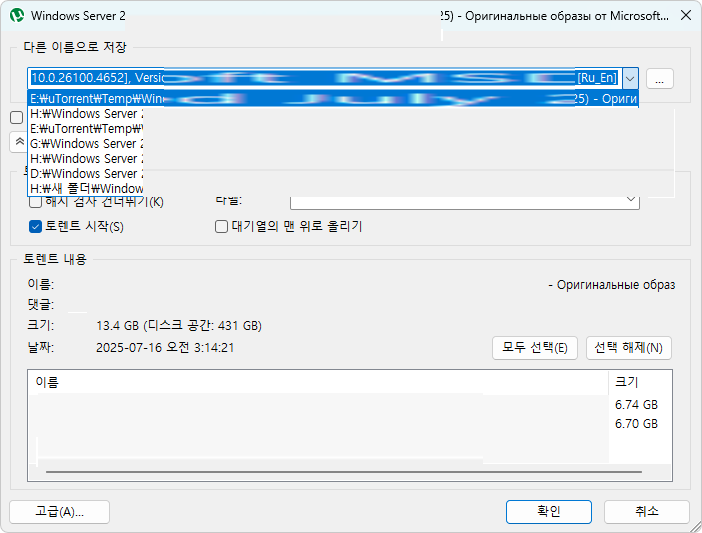Close the dialog with the X button
702x533 pixels.
coord(686,16)
